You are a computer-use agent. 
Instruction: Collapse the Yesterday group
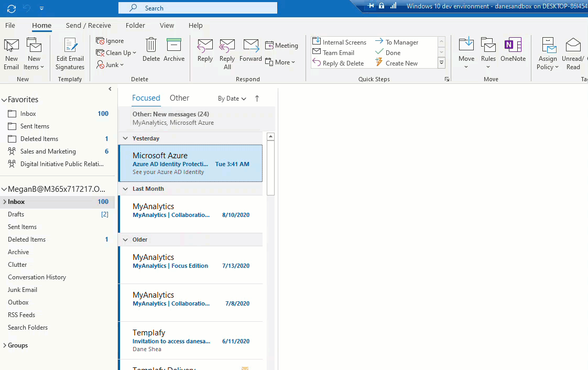coord(125,138)
